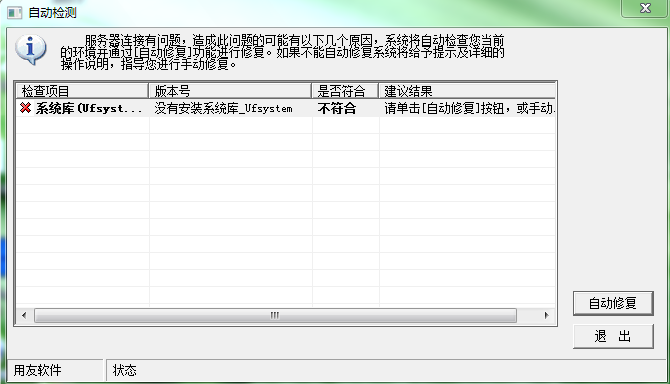Click the 没有安装系统库_Ufsystem cell

223,108
